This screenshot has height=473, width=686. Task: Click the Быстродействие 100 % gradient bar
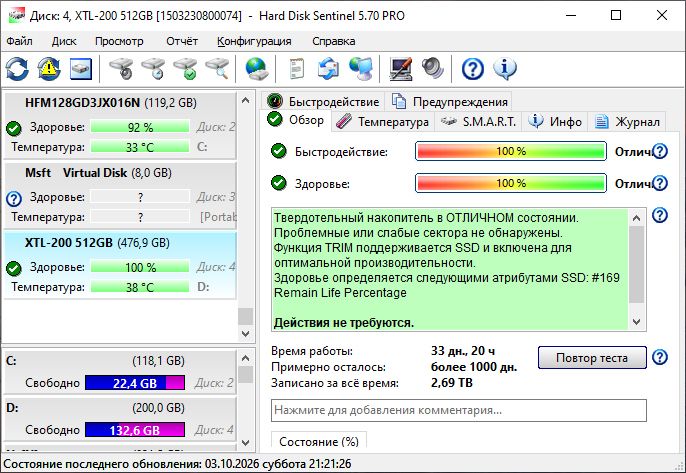(511, 151)
